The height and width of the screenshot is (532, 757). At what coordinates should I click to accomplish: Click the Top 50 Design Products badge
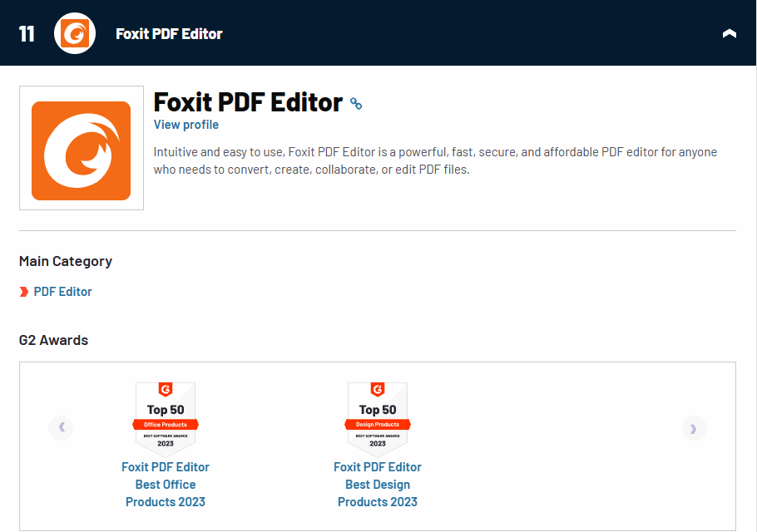click(378, 418)
